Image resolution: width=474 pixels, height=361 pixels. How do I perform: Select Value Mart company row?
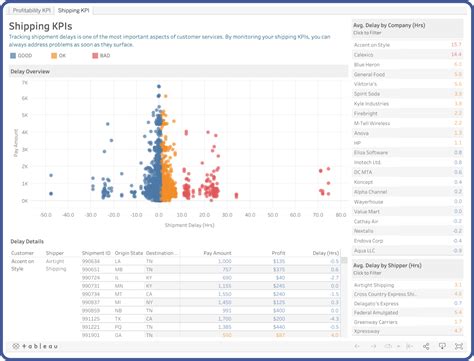coord(408,211)
